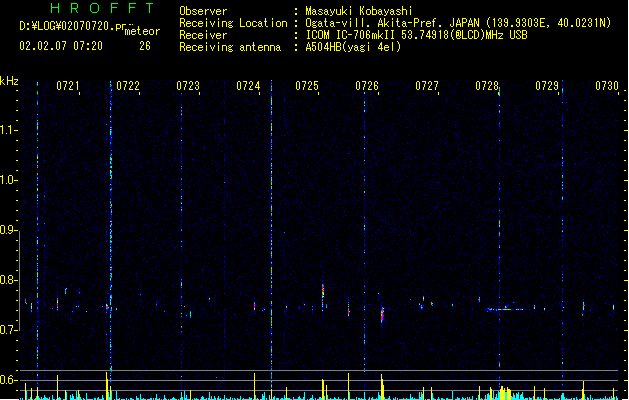This screenshot has height=400, width=629.
Task: Click the 0728 time marker
Action: coord(487,86)
